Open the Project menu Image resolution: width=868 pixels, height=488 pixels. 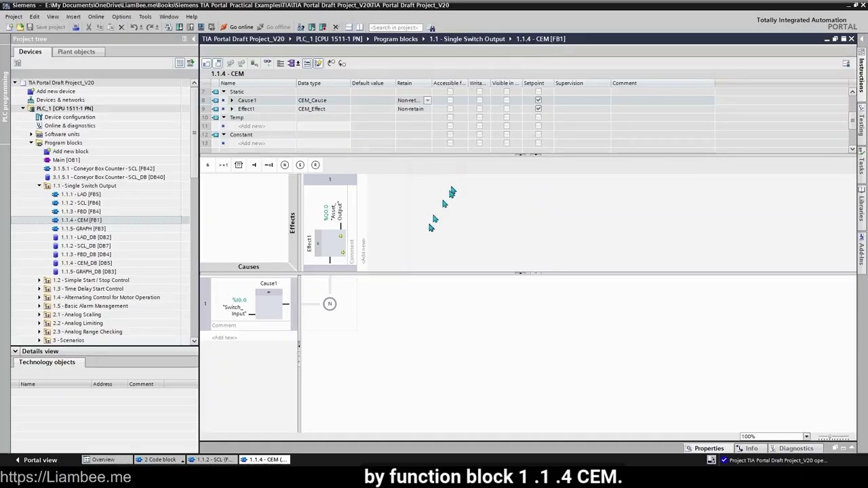[14, 16]
